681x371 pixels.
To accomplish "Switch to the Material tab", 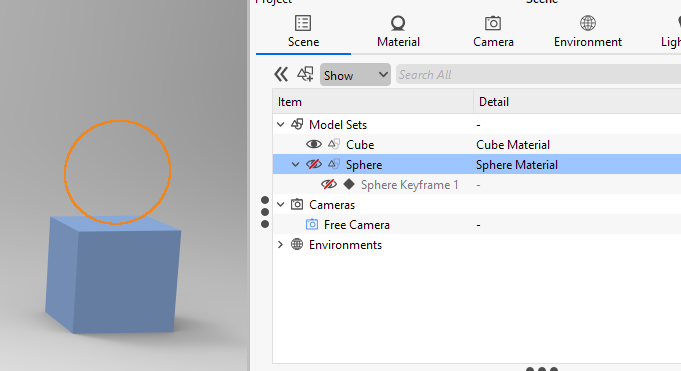I will click(x=398, y=31).
